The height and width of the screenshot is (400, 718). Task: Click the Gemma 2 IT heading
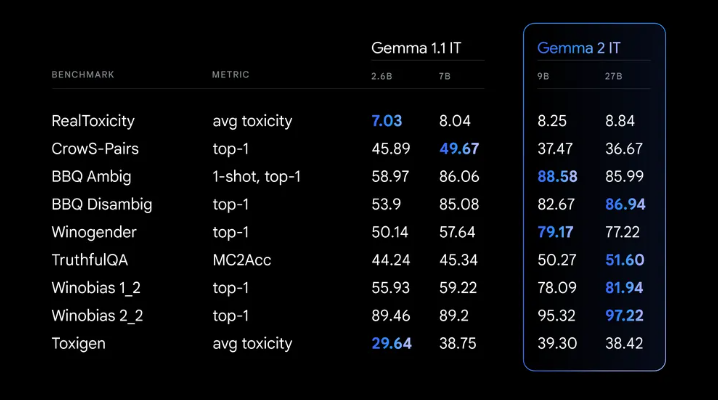(579, 47)
